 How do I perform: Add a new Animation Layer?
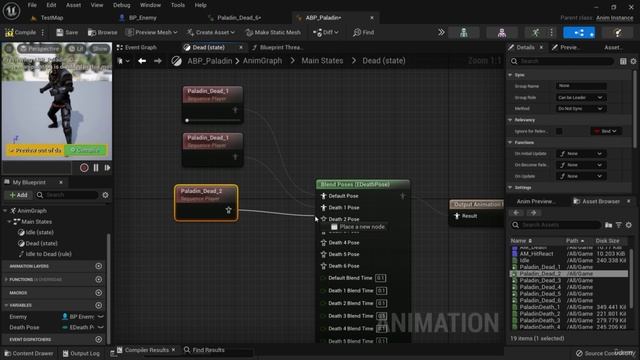point(98,266)
